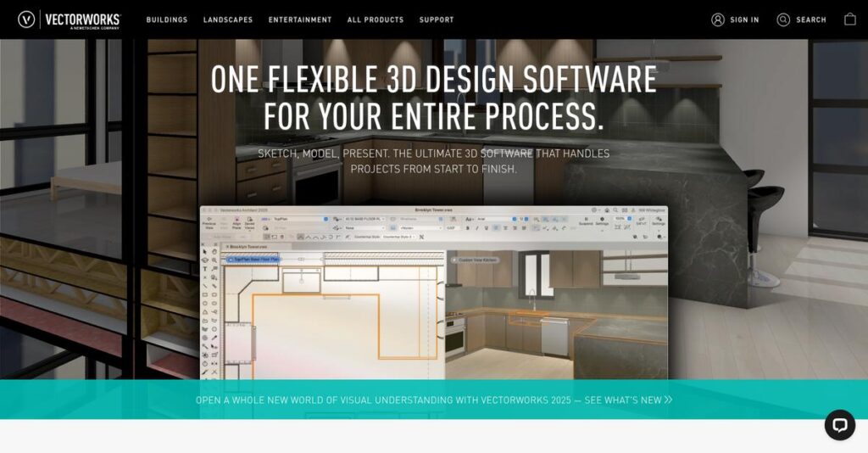Image resolution: width=868 pixels, height=453 pixels.
Task: Open the live chat bubble
Action: click(840, 425)
